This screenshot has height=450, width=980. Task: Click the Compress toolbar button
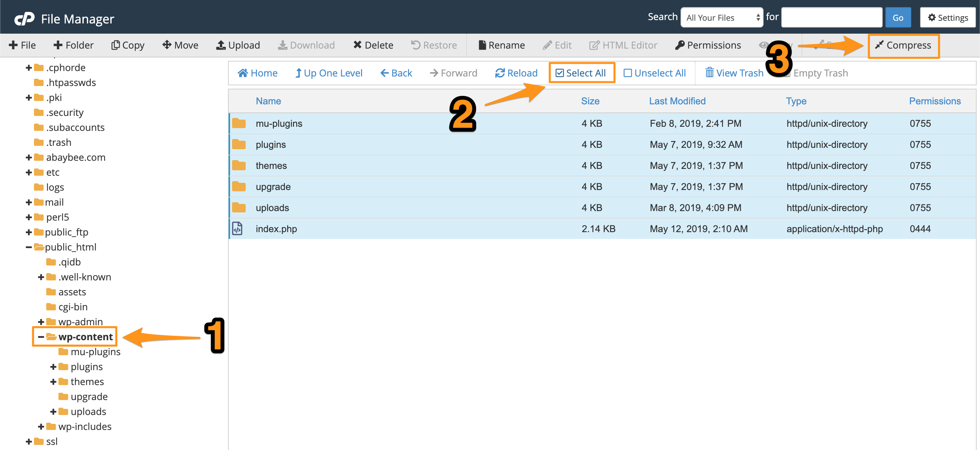coord(903,45)
